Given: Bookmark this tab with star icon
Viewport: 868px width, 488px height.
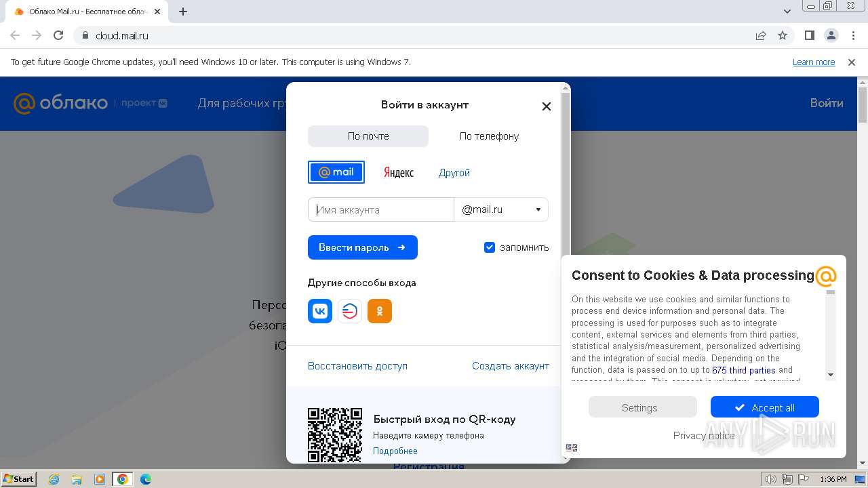Looking at the screenshot, I should pos(783,35).
